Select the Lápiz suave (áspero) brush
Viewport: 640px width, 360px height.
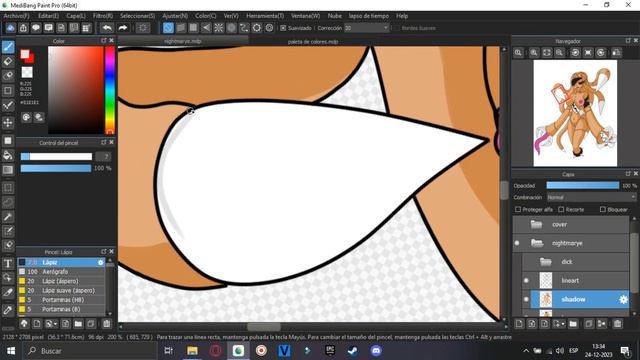[61, 291]
